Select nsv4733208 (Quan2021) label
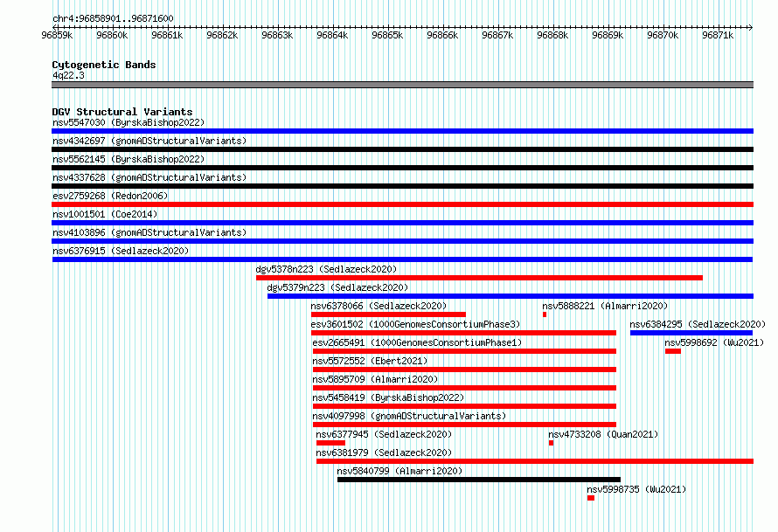Screen dimensions: 778x532 (603, 434)
